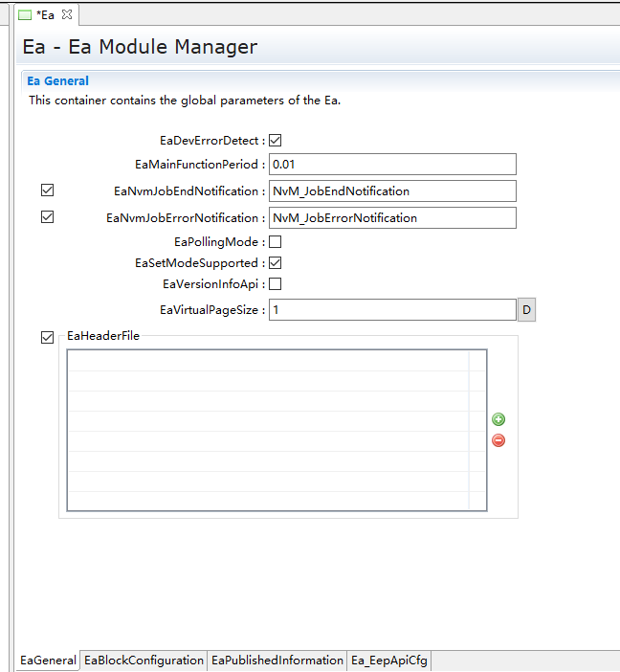Click the green add icon beside EaHeaderFile list
620x672 pixels.
(x=498, y=419)
